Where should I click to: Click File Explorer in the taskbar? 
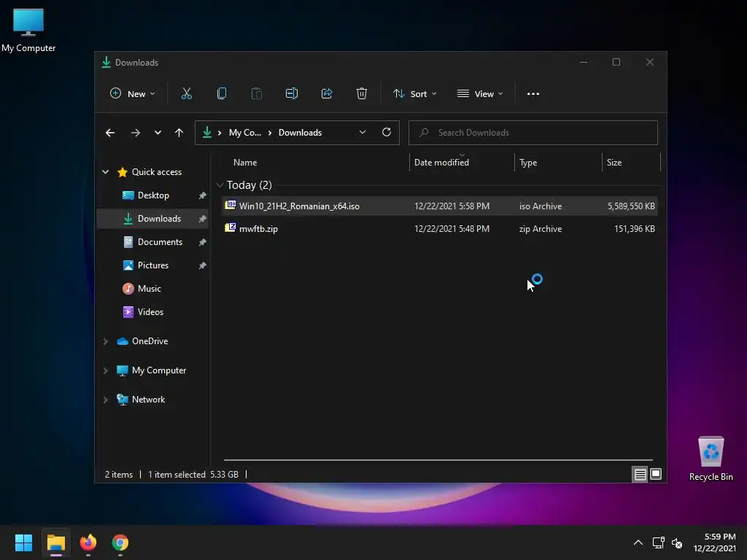click(56, 542)
